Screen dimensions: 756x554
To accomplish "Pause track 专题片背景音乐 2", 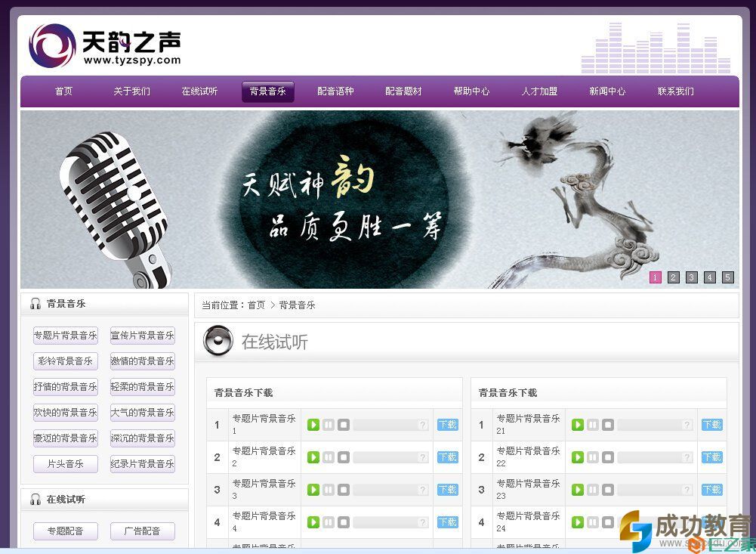I will point(329,457).
